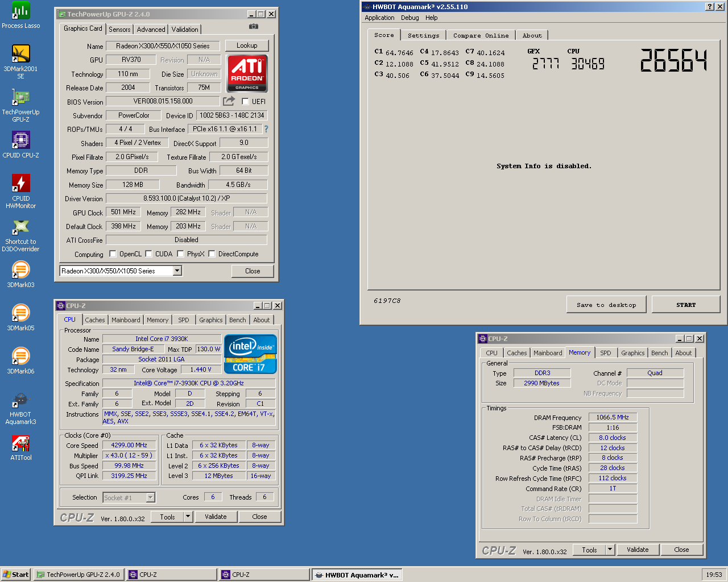Open the Bench tab in CPU-Z Memory window
Image resolution: width=728 pixels, height=582 pixels.
tap(660, 353)
